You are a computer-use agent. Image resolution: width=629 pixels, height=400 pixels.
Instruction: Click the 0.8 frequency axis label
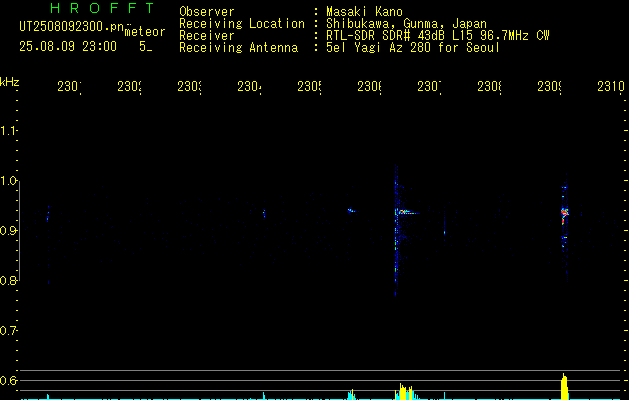pos(8,280)
